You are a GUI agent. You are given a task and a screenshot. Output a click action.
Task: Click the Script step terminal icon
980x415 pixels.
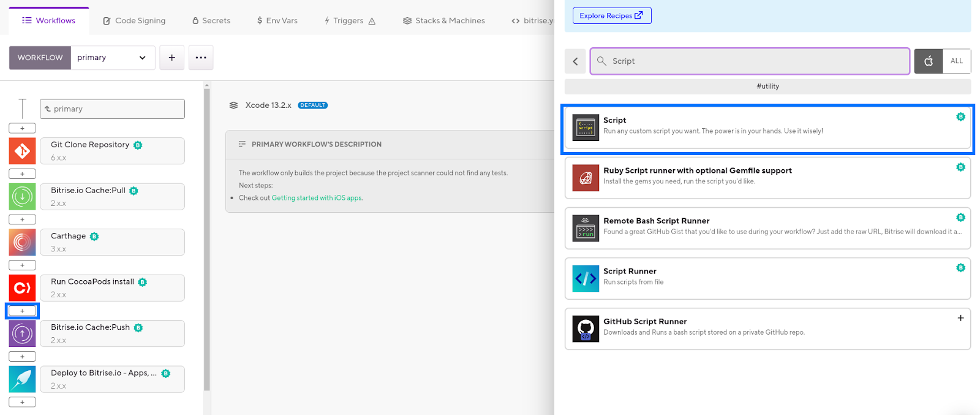pyautogui.click(x=586, y=128)
